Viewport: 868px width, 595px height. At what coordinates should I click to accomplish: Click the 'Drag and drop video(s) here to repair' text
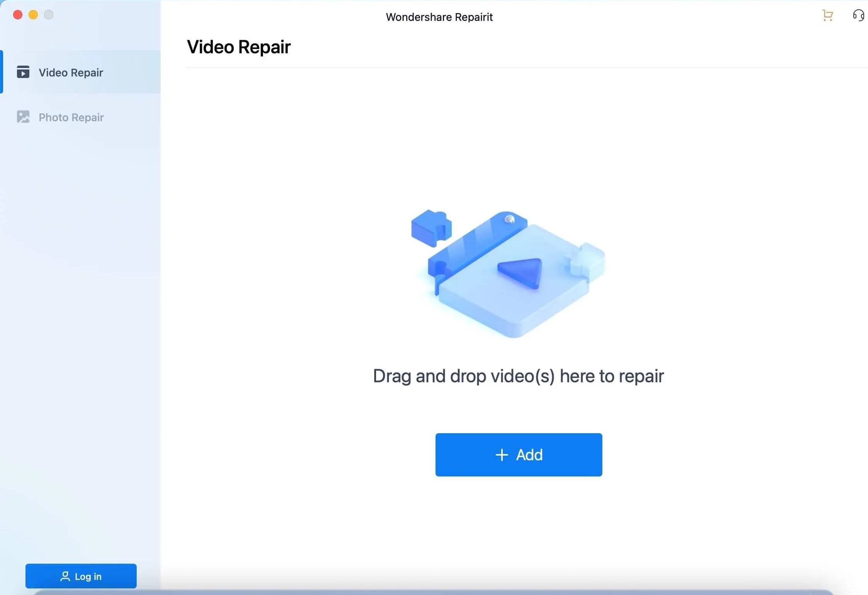[x=518, y=376]
